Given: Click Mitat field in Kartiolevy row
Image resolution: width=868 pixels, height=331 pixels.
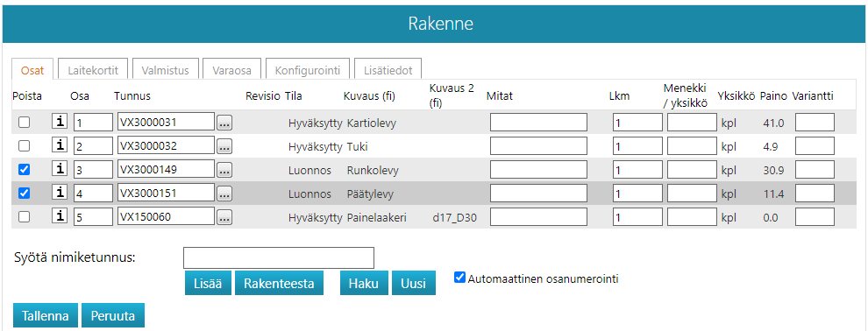Looking at the screenshot, I should pyautogui.click(x=538, y=122).
